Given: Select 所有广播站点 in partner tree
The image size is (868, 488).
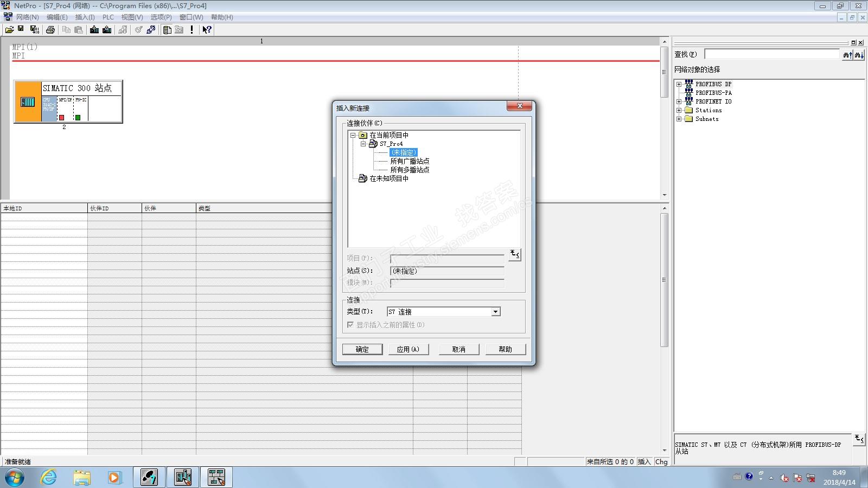Looking at the screenshot, I should pos(410,161).
